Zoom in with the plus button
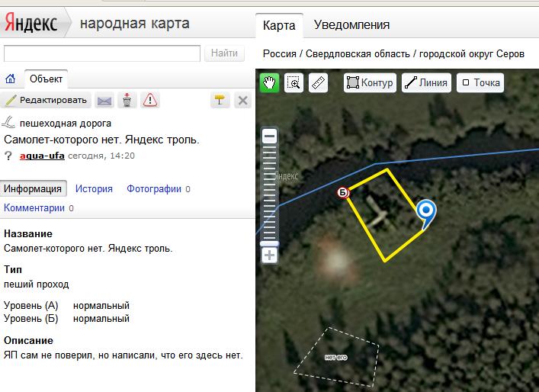 270,255
